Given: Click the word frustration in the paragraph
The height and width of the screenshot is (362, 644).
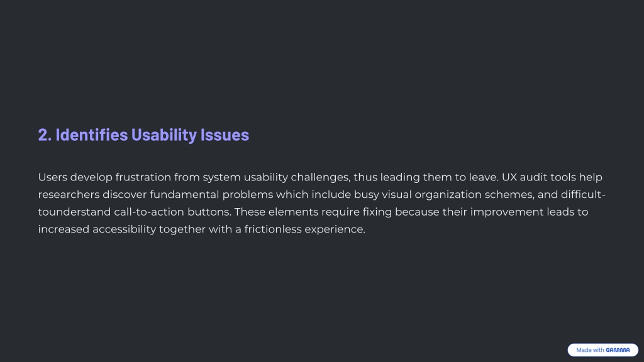Looking at the screenshot, I should tap(143, 177).
